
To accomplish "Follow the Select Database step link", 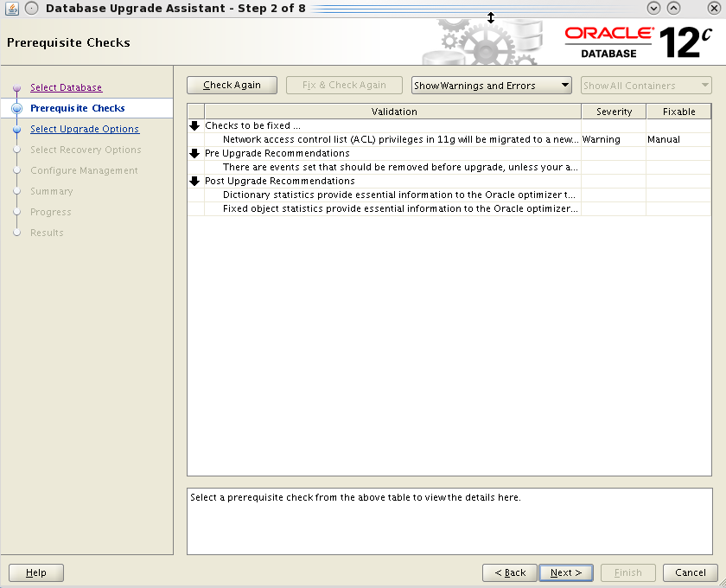I will (x=66, y=87).
